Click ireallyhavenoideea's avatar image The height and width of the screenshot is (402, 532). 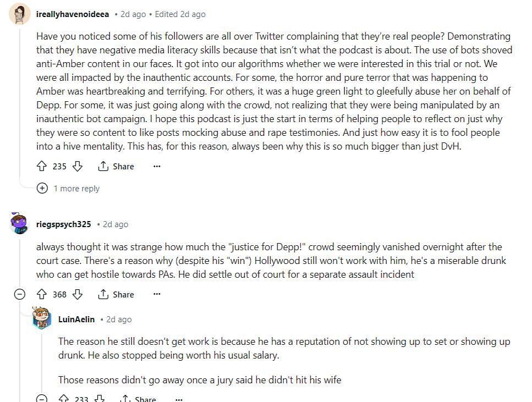[20, 14]
